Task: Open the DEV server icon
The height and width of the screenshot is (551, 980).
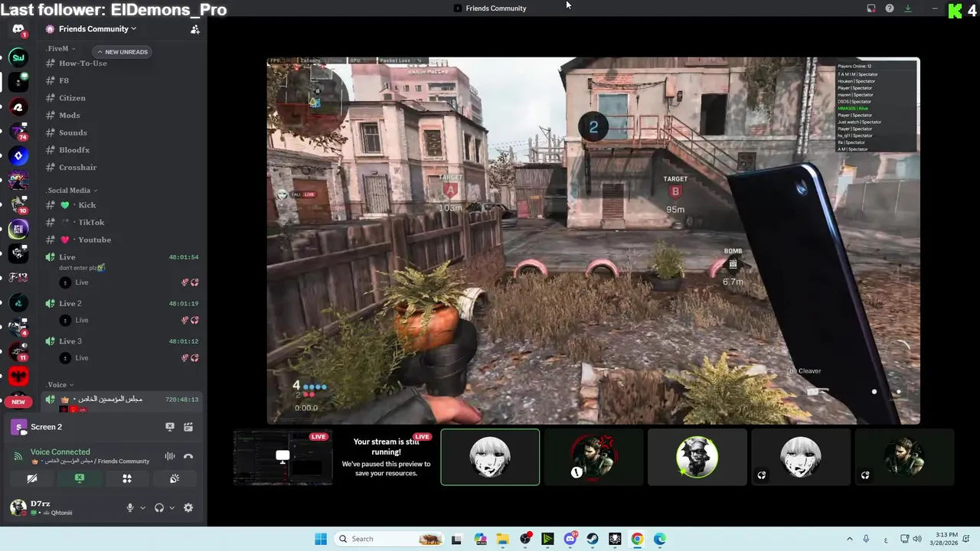Action: (18, 181)
